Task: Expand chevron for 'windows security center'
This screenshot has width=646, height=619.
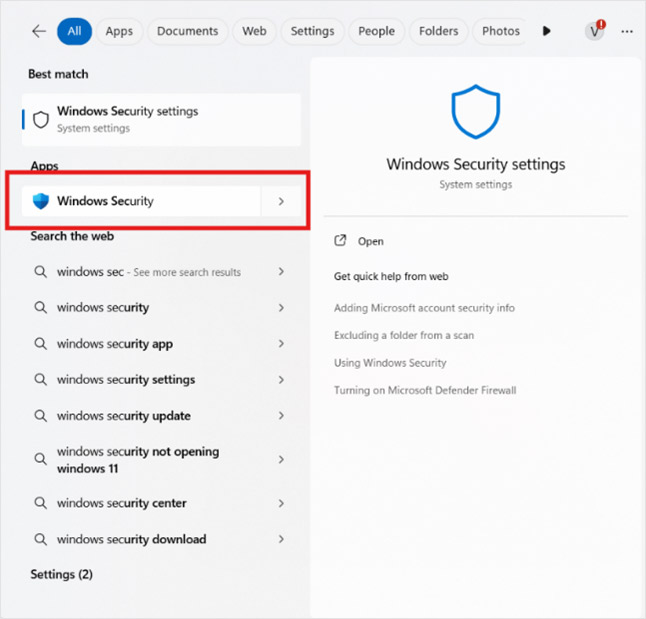Action: 281,503
